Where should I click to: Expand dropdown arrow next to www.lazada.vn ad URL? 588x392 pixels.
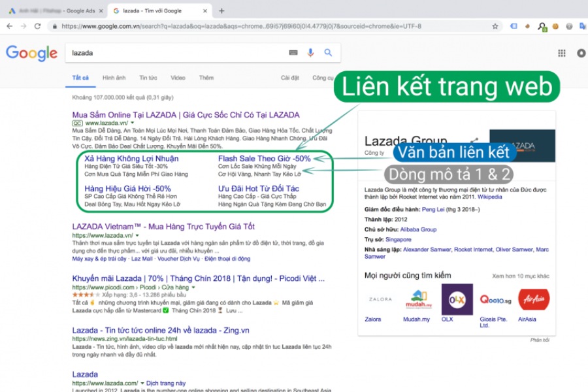tap(133, 123)
